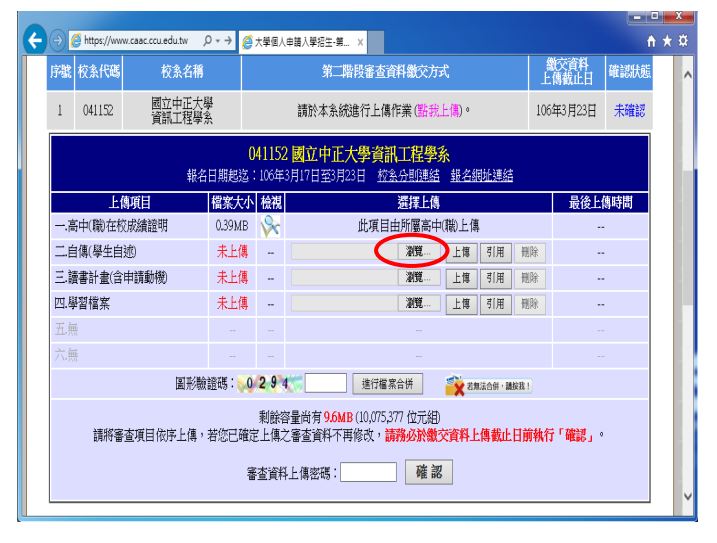
Task: Browse file for 讀書計畫 row
Action: (418, 278)
